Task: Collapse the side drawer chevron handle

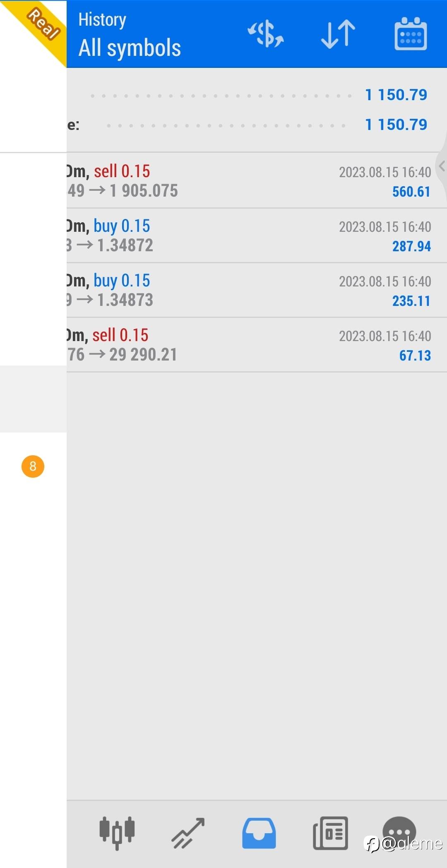Action: tap(442, 166)
